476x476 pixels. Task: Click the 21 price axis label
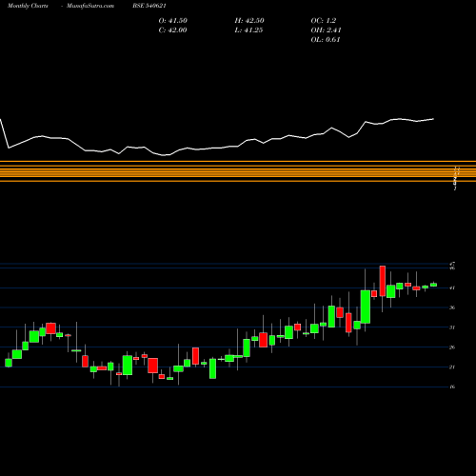(452, 367)
